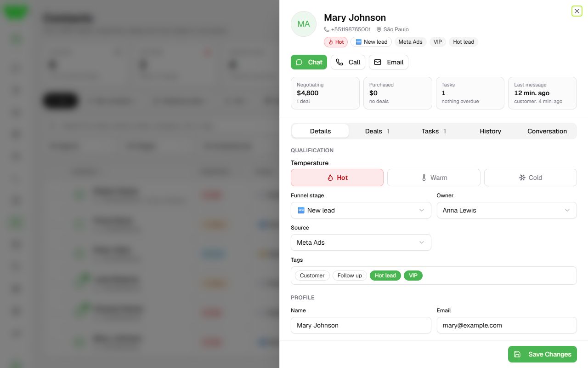Screen dimensions: 588x368
Task: Click the Email button
Action: tap(389, 62)
